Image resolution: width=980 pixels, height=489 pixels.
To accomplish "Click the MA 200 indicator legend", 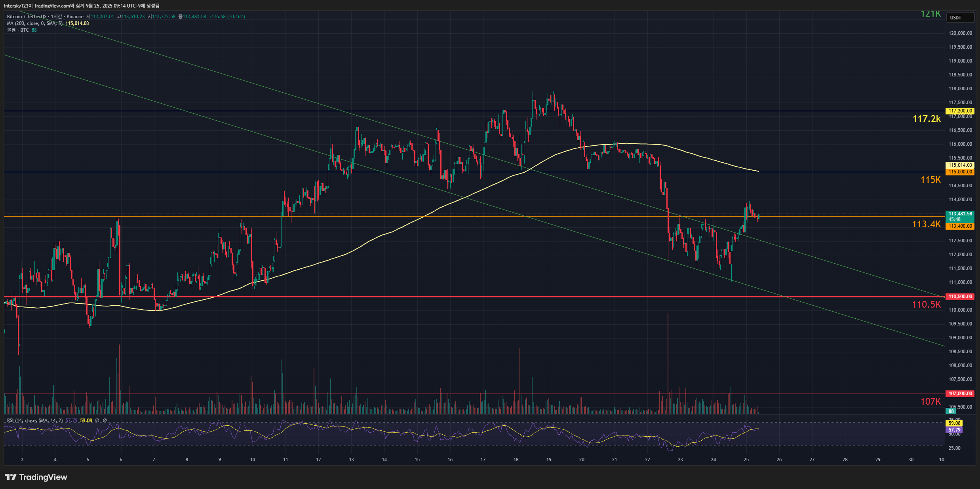I will coord(35,23).
